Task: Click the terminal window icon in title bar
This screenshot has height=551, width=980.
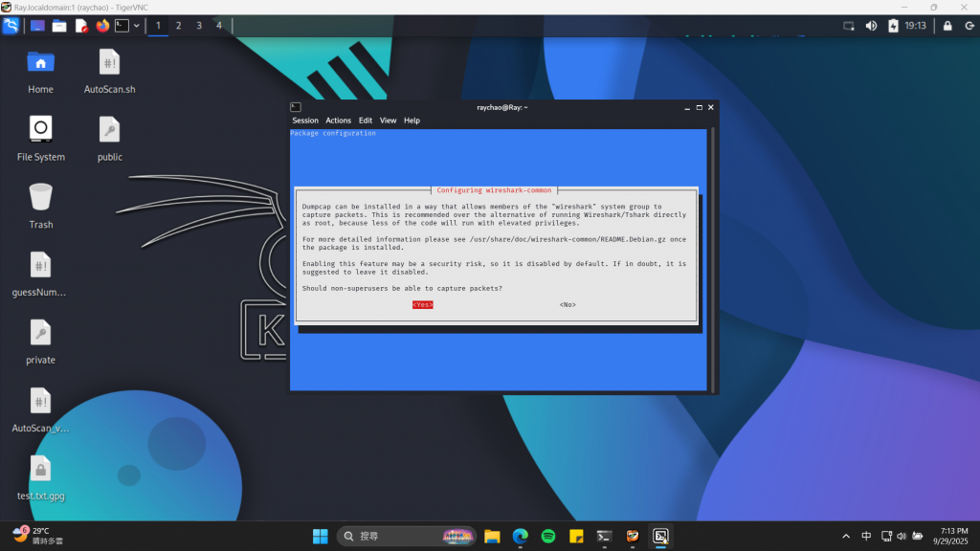Action: coord(297,107)
